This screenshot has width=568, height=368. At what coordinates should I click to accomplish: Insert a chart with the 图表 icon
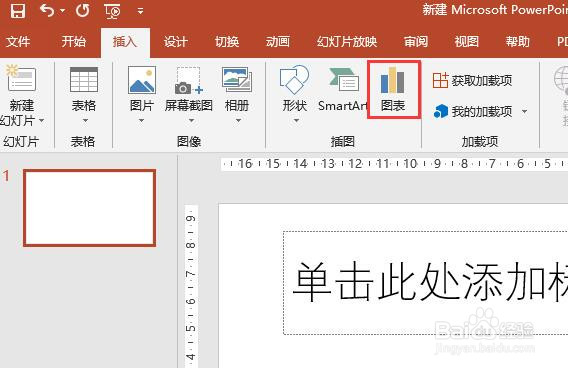point(393,89)
